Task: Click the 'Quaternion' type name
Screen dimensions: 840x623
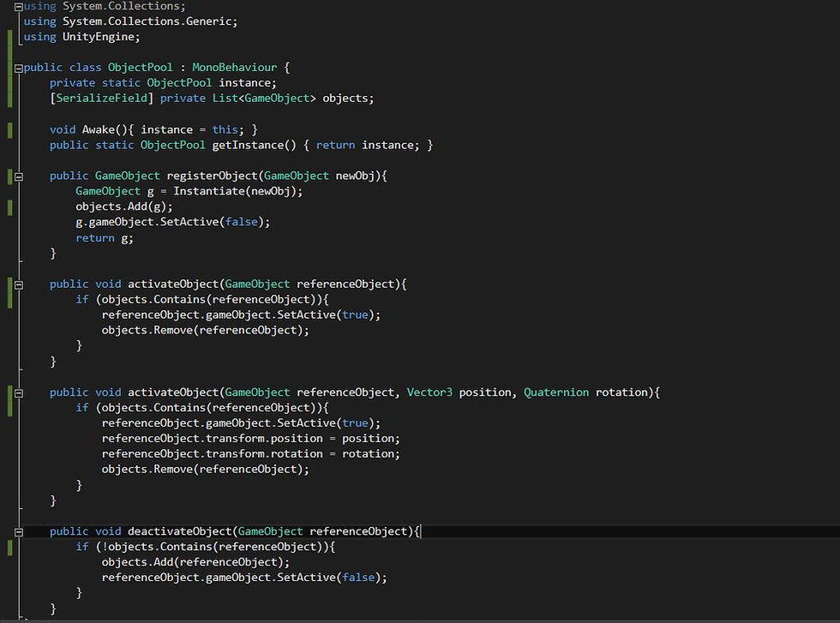Action: click(556, 392)
